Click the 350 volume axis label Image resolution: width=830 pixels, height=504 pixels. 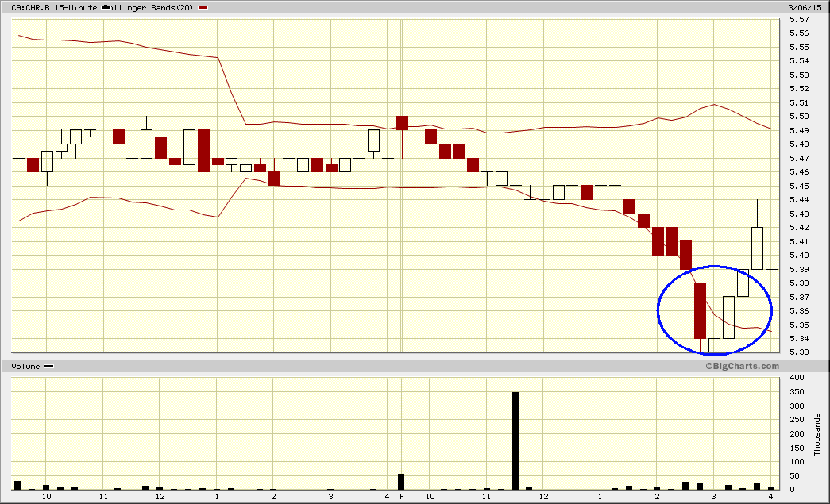click(x=797, y=392)
